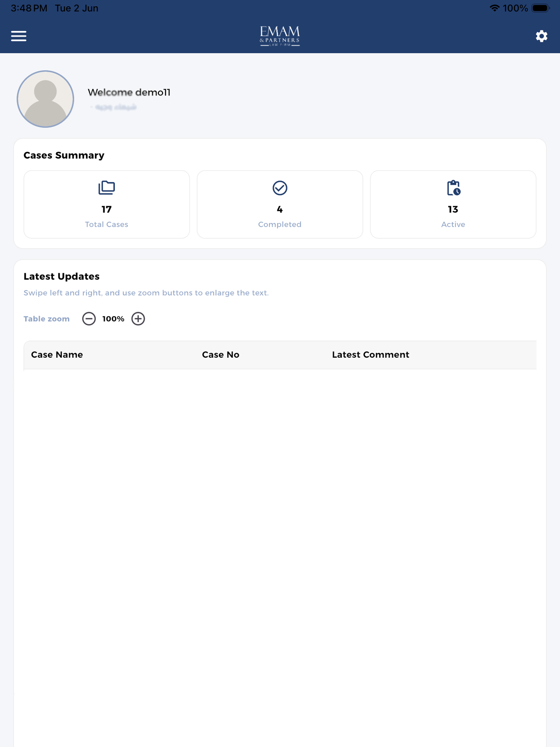This screenshot has height=747, width=560.
Task: Click the Case No column header
Action: point(221,354)
